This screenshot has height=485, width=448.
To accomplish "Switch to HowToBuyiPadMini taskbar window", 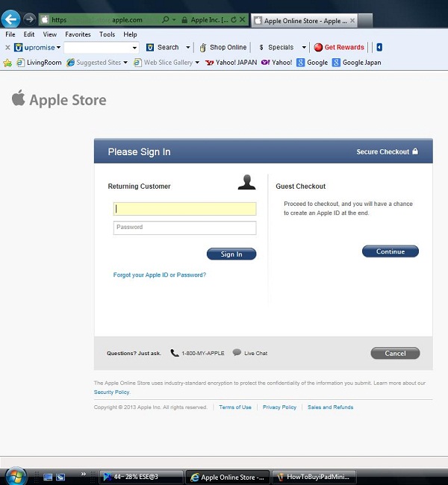I will [x=314, y=477].
